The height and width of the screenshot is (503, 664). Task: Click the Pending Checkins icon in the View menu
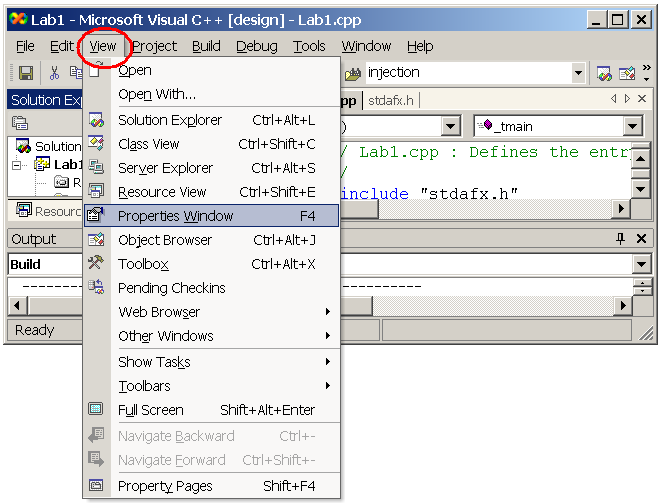[96, 287]
